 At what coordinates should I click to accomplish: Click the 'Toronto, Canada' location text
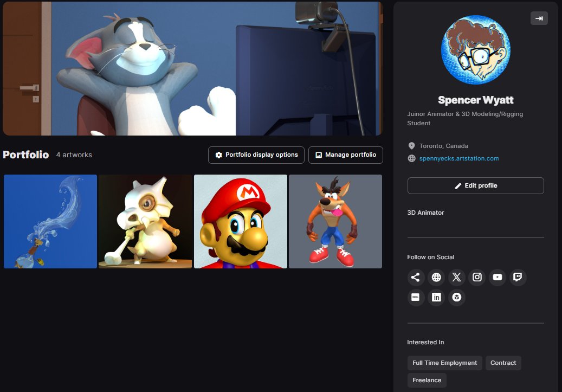point(444,146)
